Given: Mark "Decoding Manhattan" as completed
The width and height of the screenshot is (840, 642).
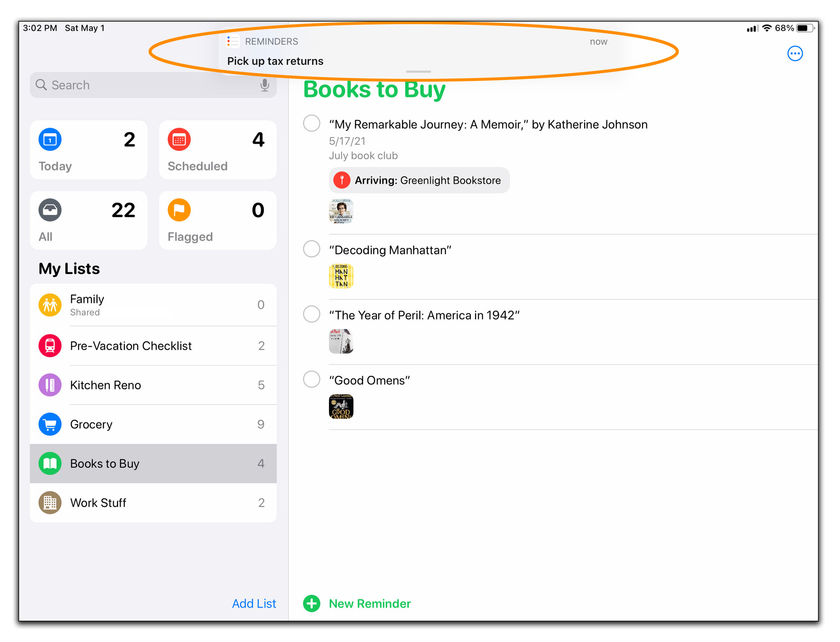Looking at the screenshot, I should [312, 249].
